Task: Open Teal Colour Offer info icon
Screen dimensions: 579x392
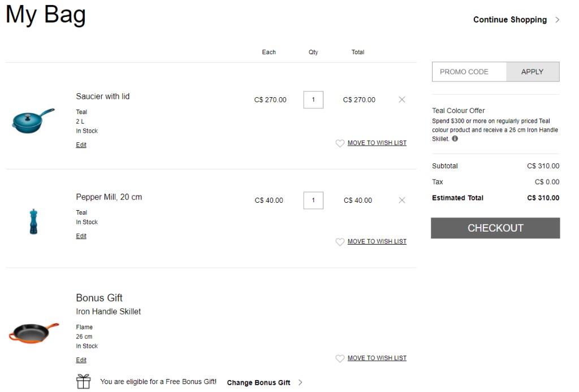Action: point(455,138)
